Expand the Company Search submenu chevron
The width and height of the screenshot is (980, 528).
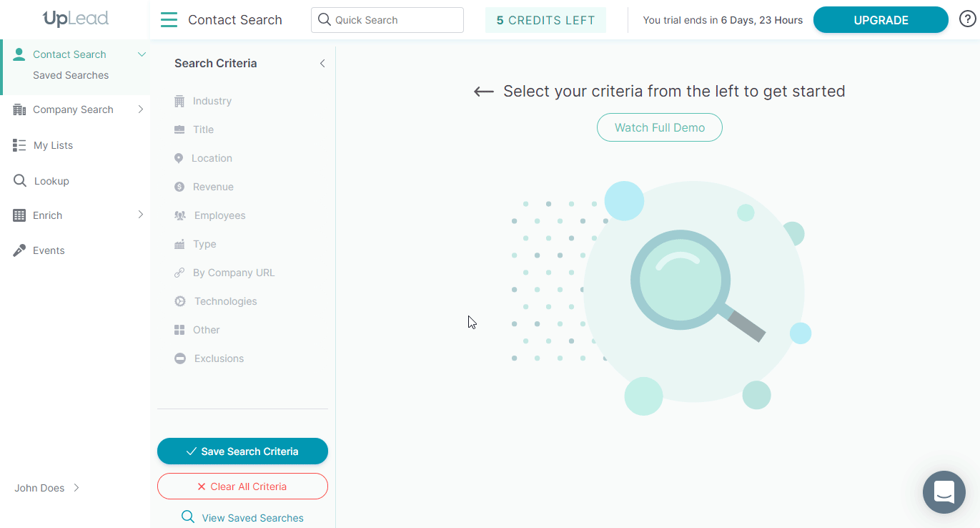(141, 109)
